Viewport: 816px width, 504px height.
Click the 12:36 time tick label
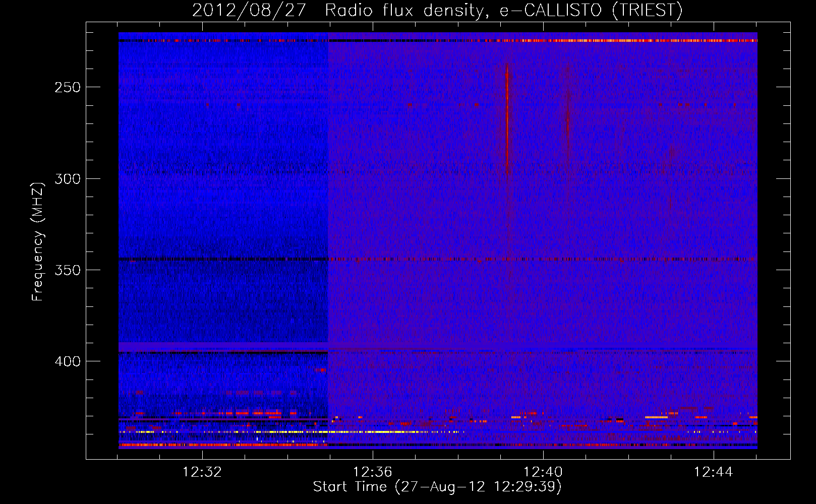pos(373,472)
